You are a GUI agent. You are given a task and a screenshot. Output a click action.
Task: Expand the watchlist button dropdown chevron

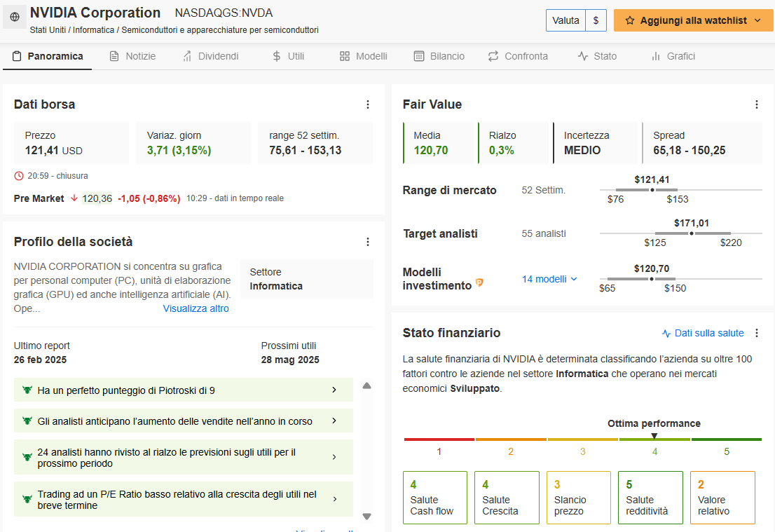pyautogui.click(x=757, y=21)
